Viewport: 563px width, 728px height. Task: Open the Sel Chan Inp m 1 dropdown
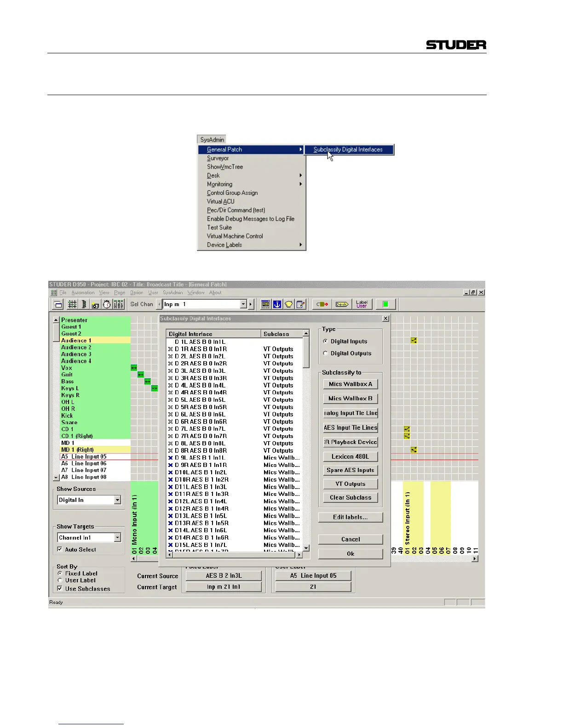244,304
